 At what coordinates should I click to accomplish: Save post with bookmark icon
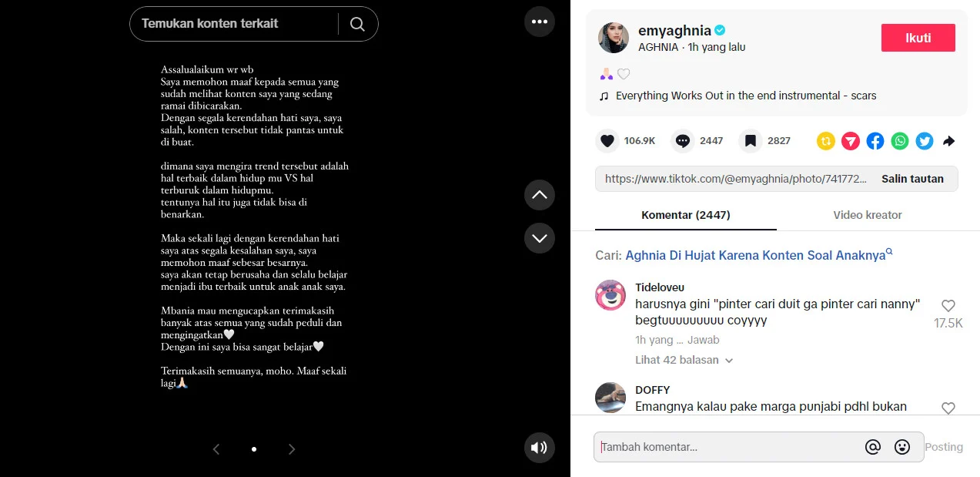click(x=751, y=141)
